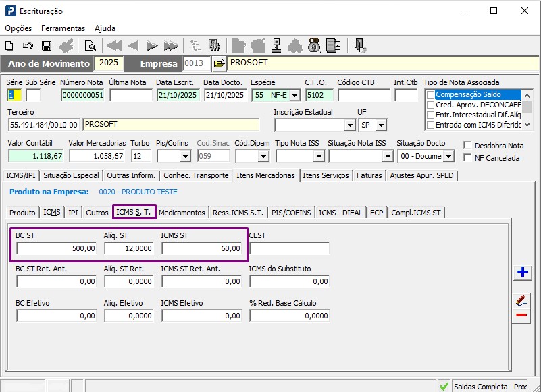Click the exit door toolbar icon
The height and width of the screenshot is (392, 541).
[361, 45]
